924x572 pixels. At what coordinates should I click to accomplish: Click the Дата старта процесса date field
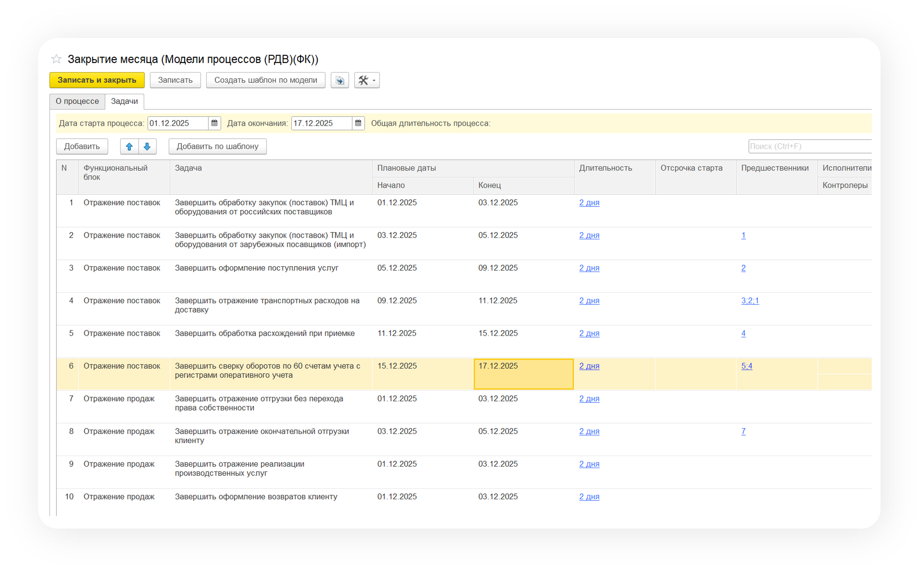[x=177, y=123]
